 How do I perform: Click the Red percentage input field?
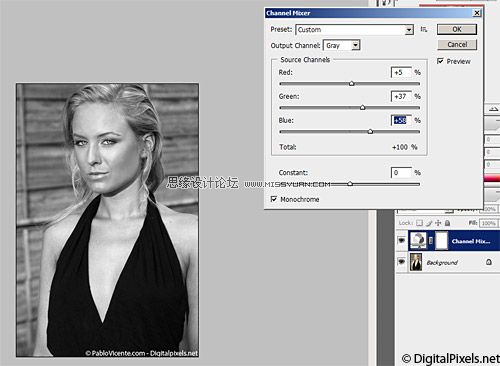point(401,72)
